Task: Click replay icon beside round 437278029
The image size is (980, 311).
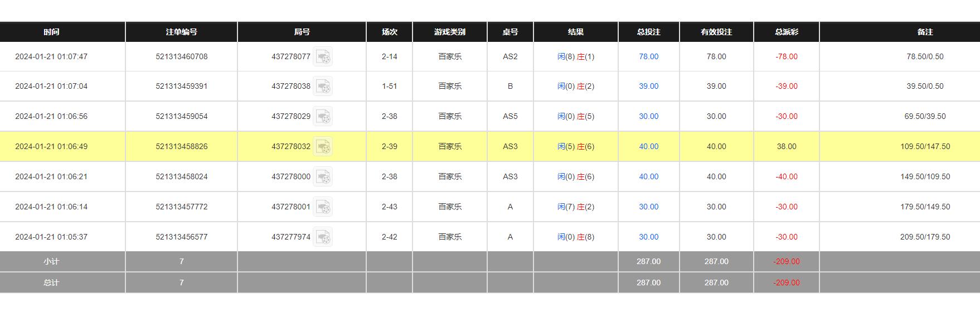Action: click(323, 117)
